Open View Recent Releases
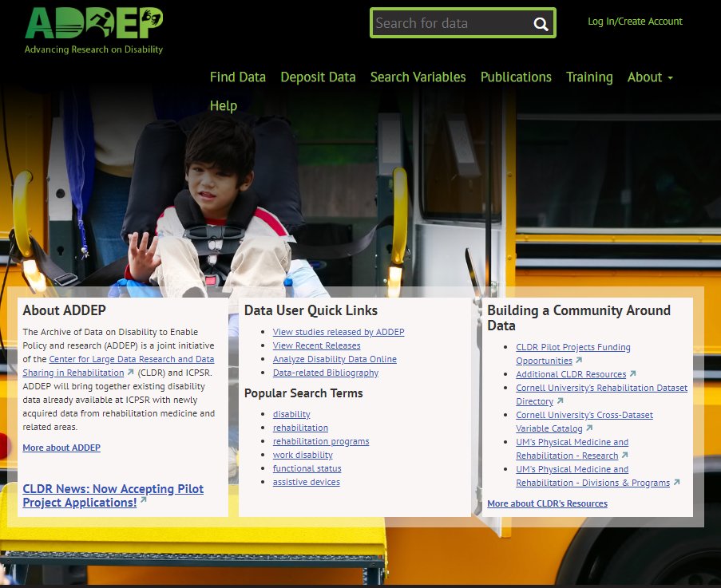This screenshot has height=588, width=721. (316, 345)
